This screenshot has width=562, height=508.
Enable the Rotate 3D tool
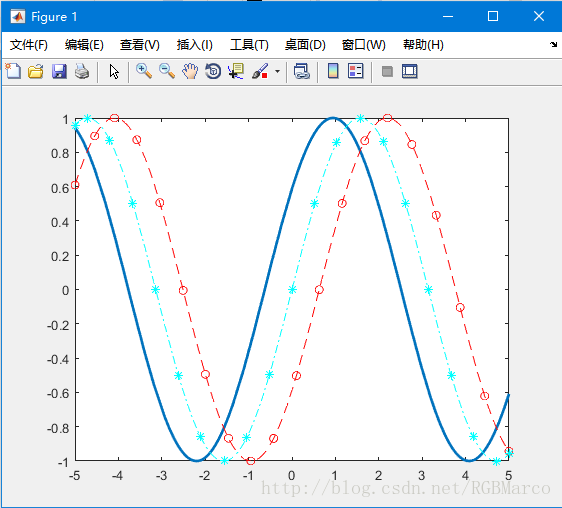(213, 71)
